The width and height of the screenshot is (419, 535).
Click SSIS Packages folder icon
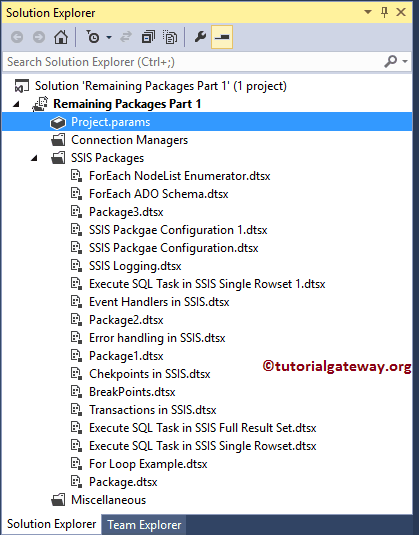(58, 158)
